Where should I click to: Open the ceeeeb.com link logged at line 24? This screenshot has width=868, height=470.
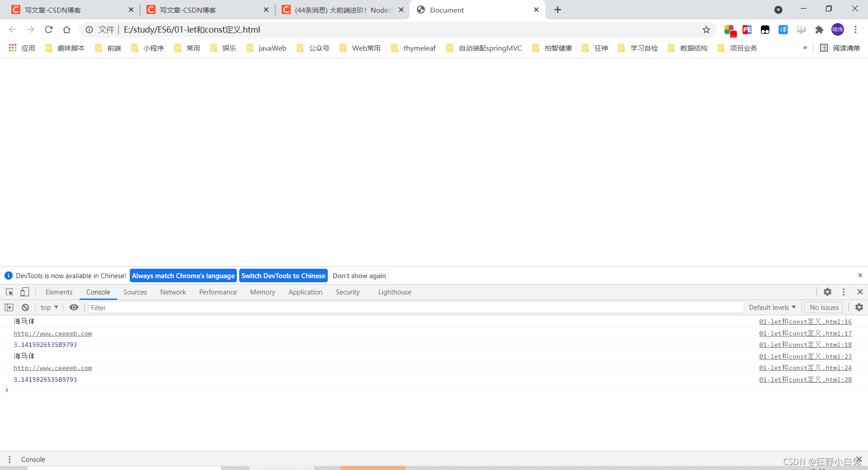pyautogui.click(x=53, y=368)
